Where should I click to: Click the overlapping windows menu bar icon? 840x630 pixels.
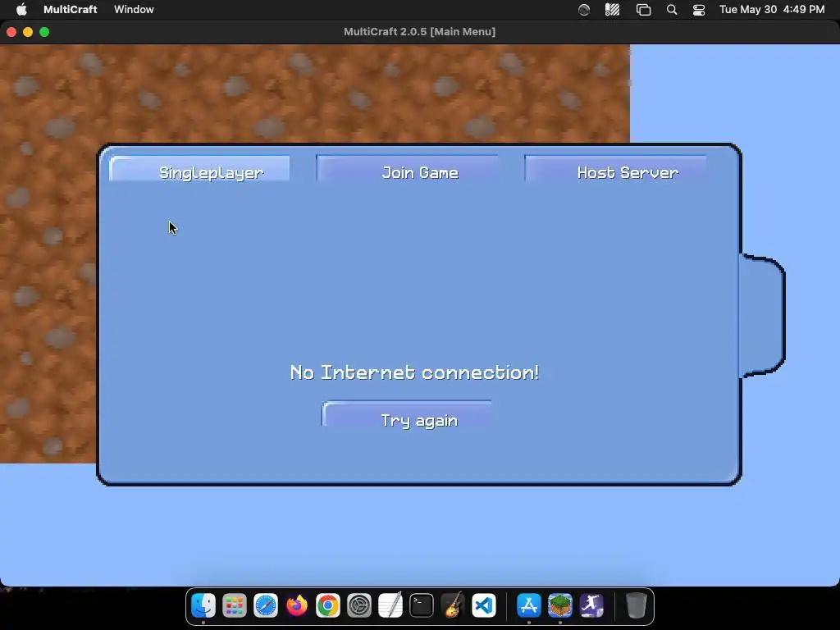pyautogui.click(x=643, y=10)
